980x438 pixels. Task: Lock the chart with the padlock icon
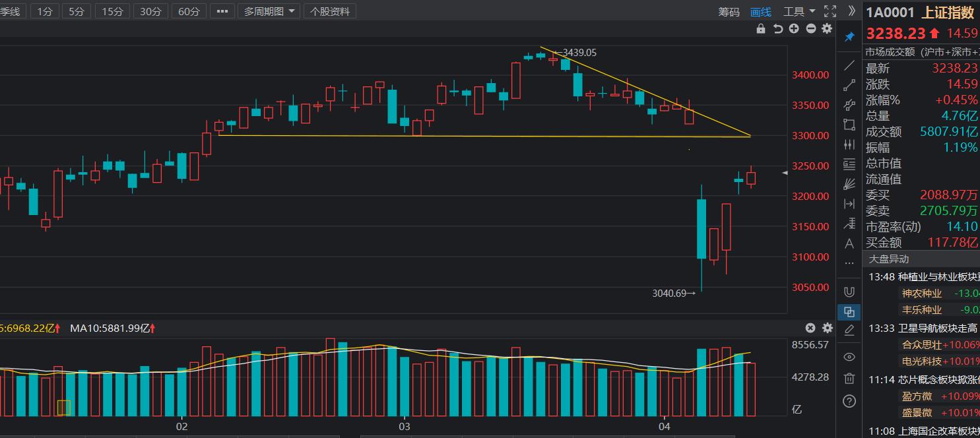point(761,28)
